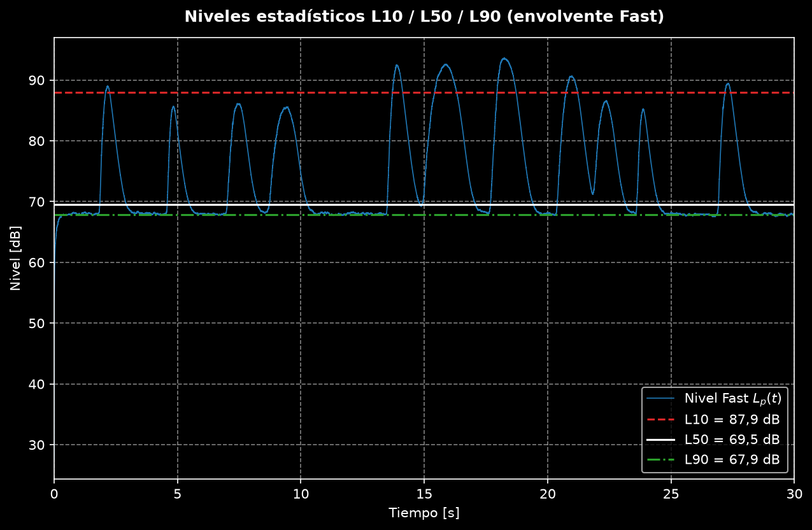Click x-axis tick label 20
The height and width of the screenshot is (530, 812).
coord(548,493)
